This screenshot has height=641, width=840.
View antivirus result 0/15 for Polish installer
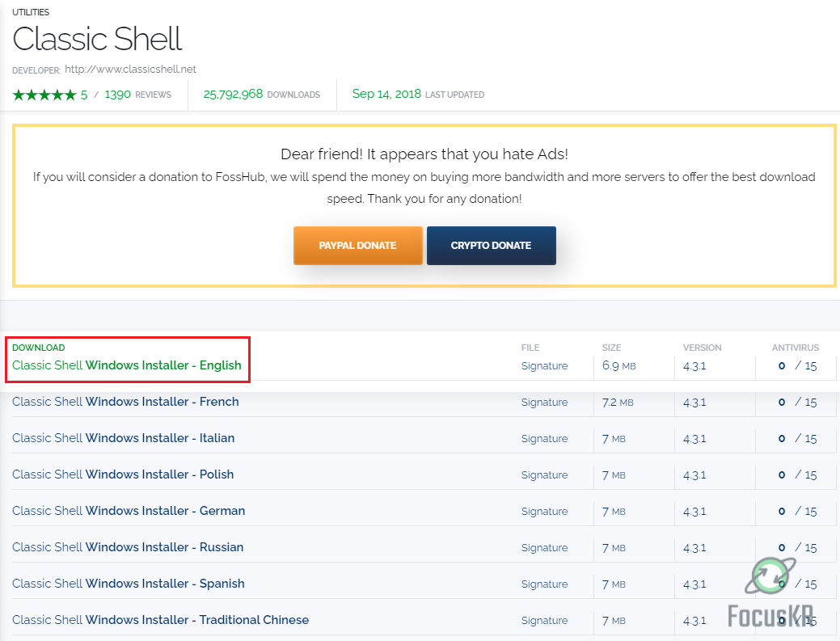pyautogui.click(x=797, y=475)
